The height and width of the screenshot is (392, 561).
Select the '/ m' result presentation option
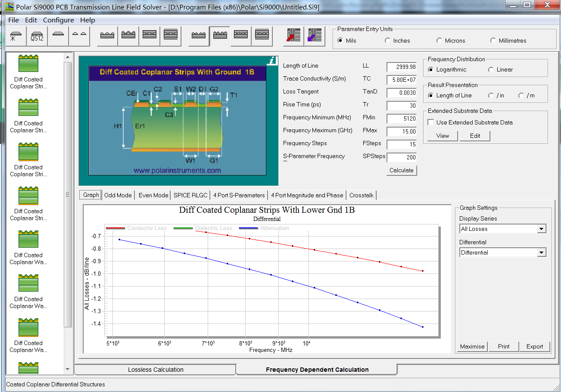(521, 95)
